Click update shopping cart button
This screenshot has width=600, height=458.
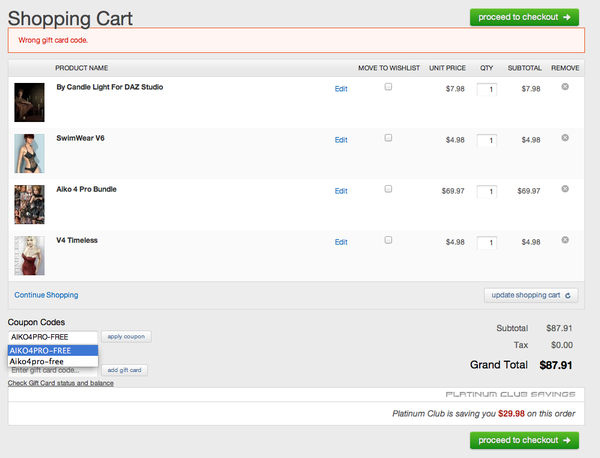tap(531, 295)
